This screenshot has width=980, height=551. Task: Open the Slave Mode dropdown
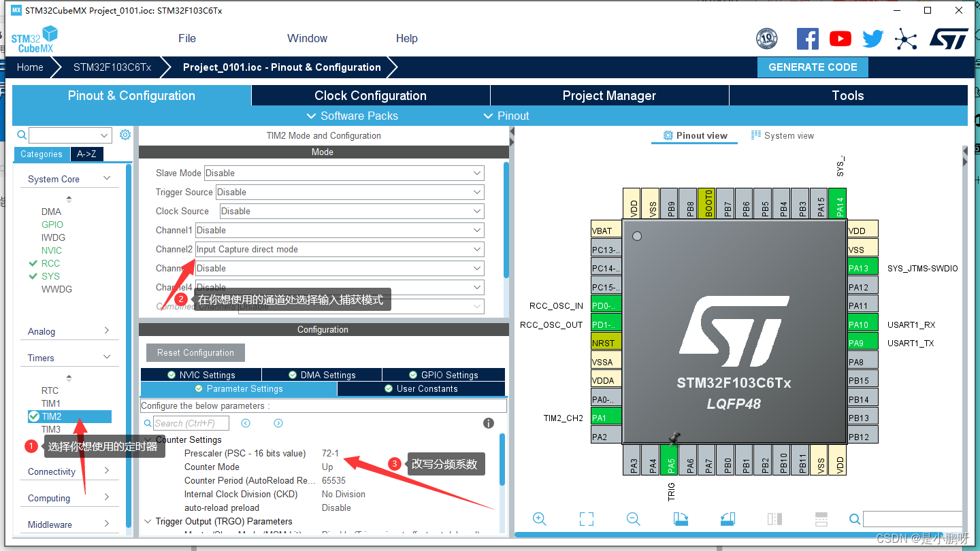(x=344, y=173)
